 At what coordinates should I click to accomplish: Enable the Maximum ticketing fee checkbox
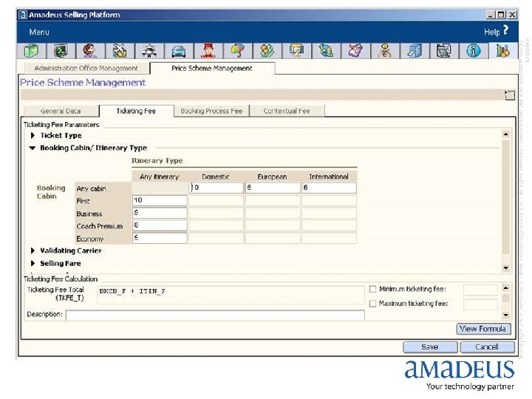coord(372,304)
